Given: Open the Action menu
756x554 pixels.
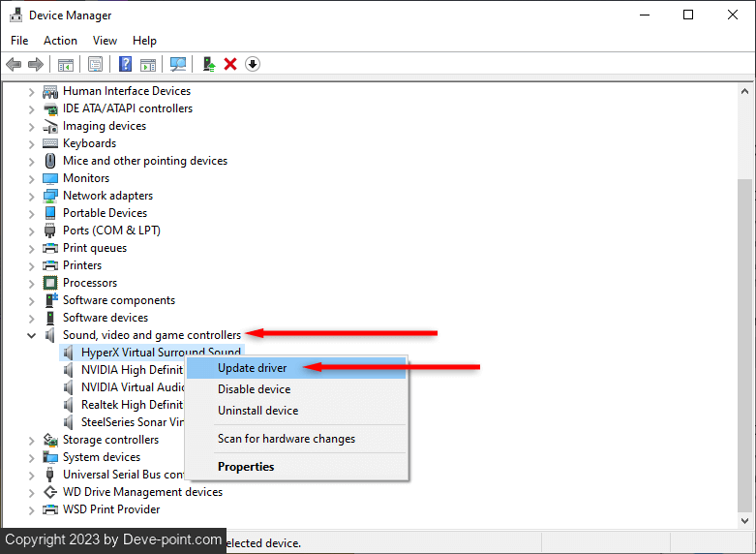Looking at the screenshot, I should [x=60, y=41].
